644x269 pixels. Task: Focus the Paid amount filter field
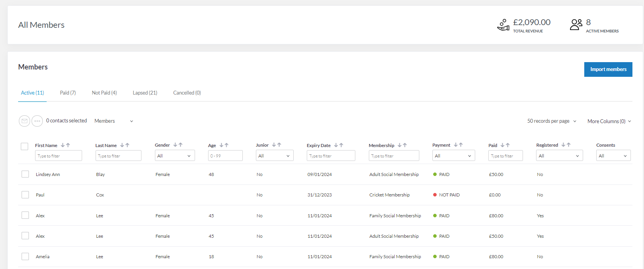506,156
